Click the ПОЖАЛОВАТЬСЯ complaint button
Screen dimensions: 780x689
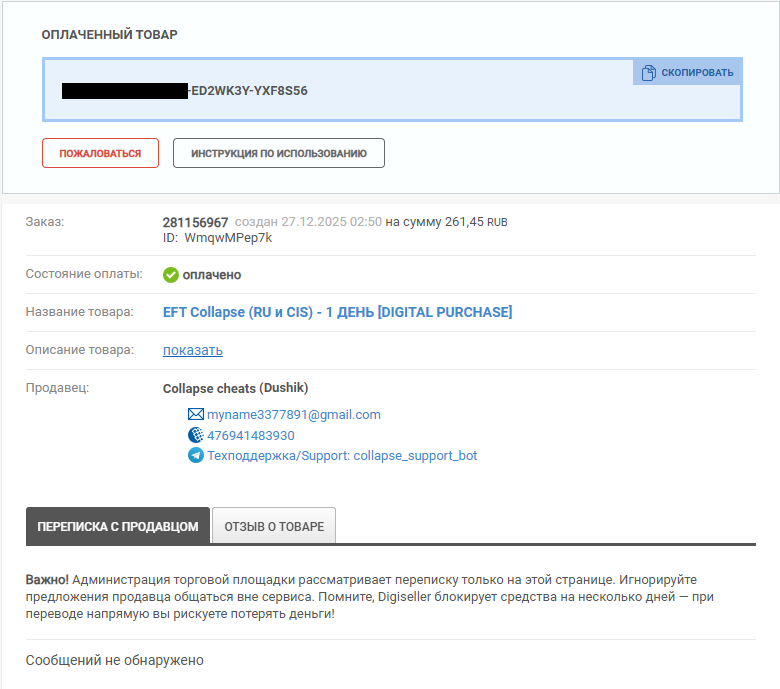[x=100, y=153]
